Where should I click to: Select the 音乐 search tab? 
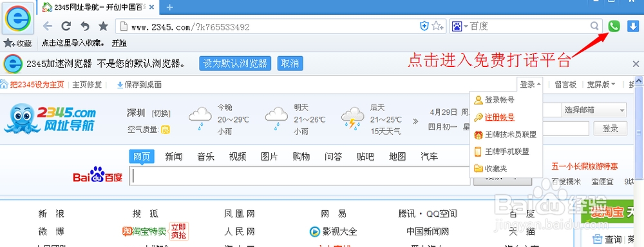pyautogui.click(x=206, y=157)
